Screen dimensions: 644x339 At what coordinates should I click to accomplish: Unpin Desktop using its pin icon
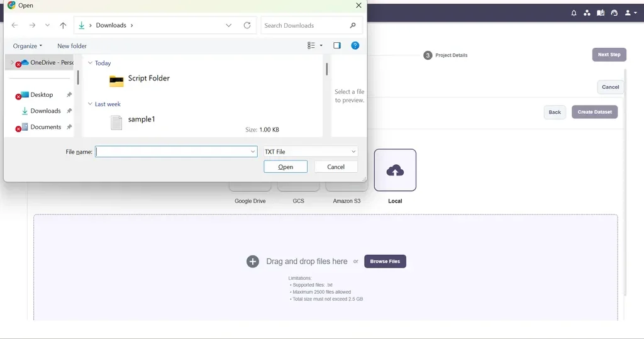(69, 94)
